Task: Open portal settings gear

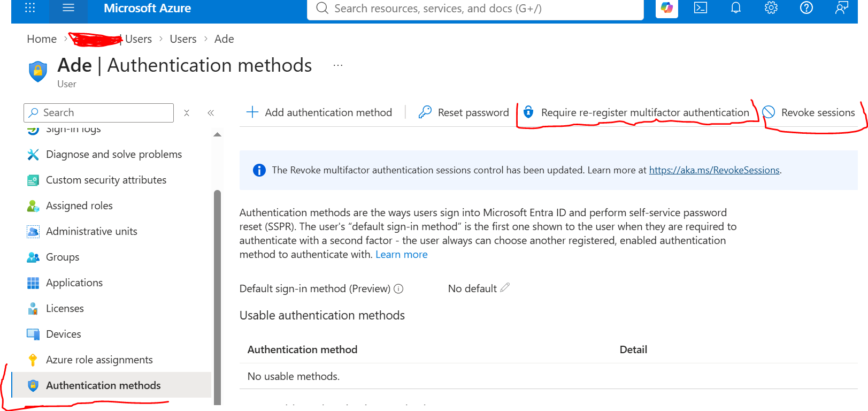Action: click(x=771, y=8)
